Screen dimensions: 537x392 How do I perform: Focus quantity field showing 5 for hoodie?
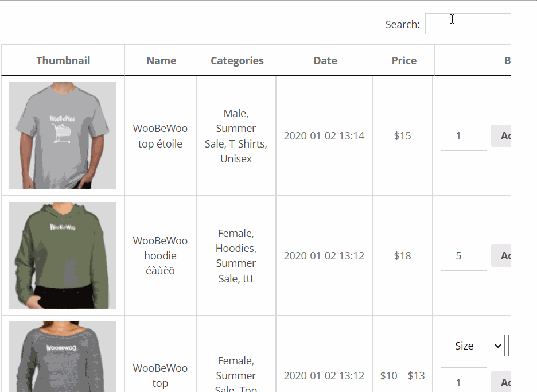[x=464, y=255]
